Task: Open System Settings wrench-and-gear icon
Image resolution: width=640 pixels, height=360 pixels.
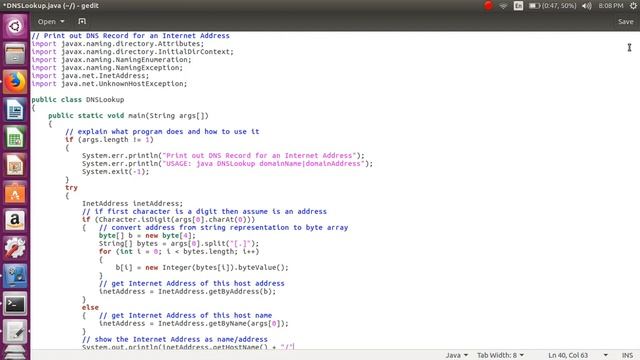Action: 15,248
